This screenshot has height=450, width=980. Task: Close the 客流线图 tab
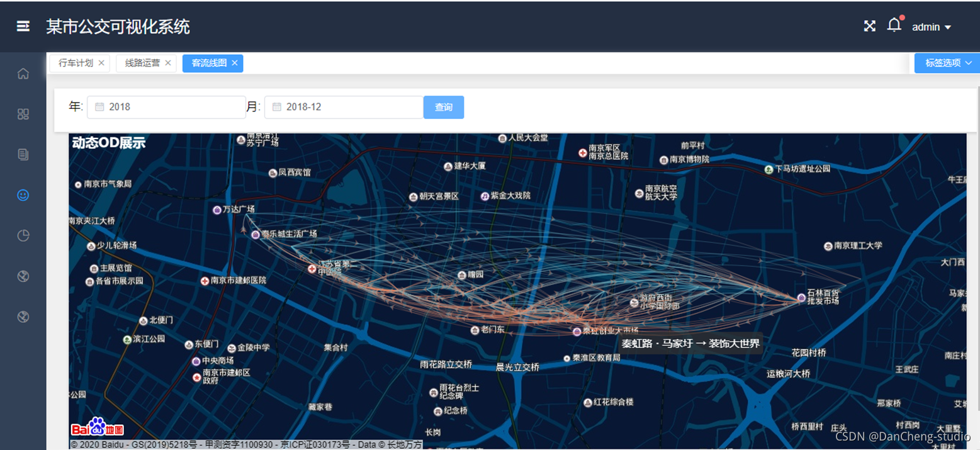coord(234,63)
